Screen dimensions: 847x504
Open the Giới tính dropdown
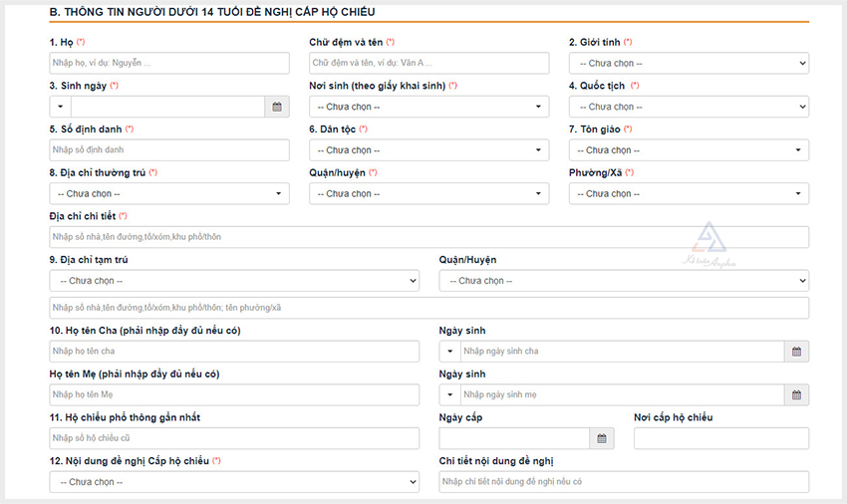click(688, 64)
